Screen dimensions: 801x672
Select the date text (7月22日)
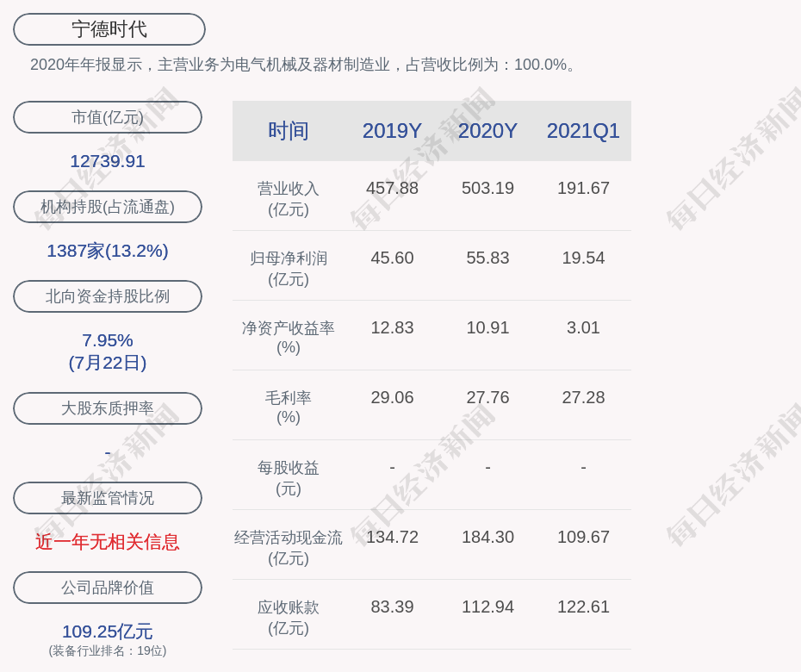[x=108, y=363]
